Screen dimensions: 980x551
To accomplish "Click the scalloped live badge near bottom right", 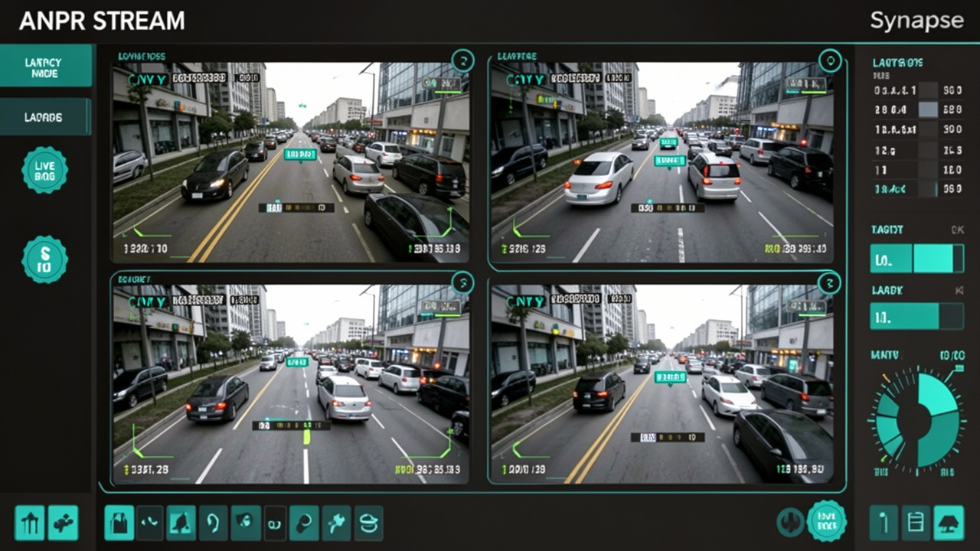I will click(826, 522).
